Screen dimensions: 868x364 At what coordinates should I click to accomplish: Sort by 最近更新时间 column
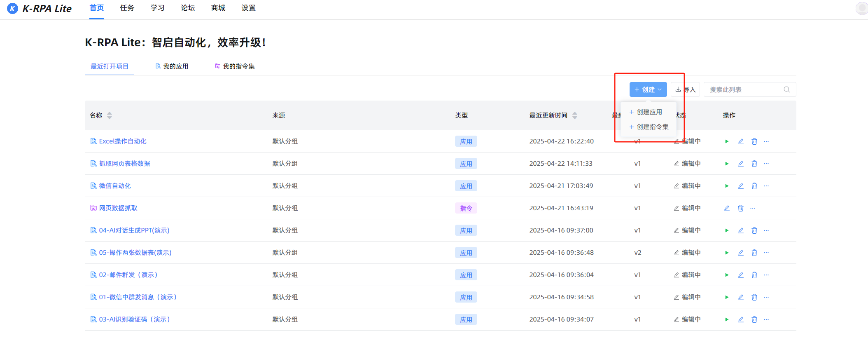575,115
